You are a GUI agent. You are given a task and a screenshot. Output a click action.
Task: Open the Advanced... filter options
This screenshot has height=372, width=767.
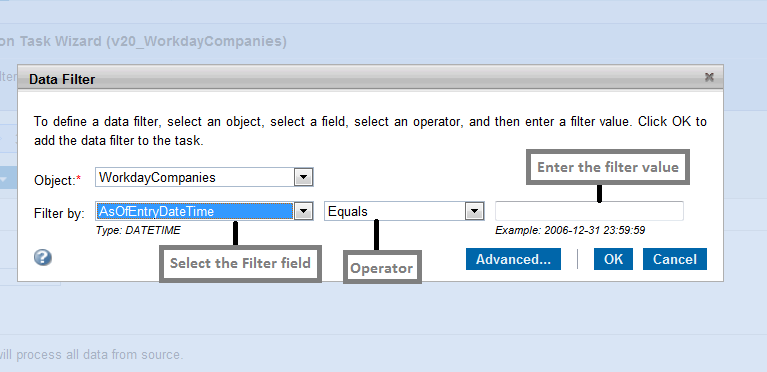click(513, 259)
